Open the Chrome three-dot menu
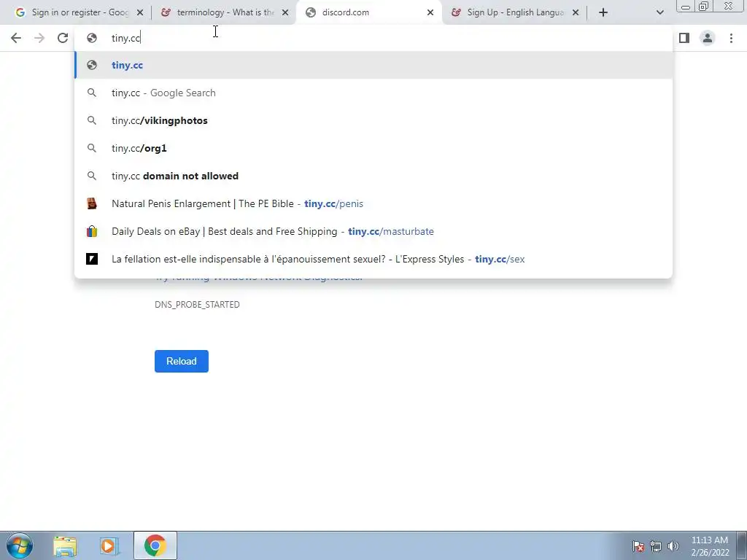The width and height of the screenshot is (747, 560). pos(731,38)
